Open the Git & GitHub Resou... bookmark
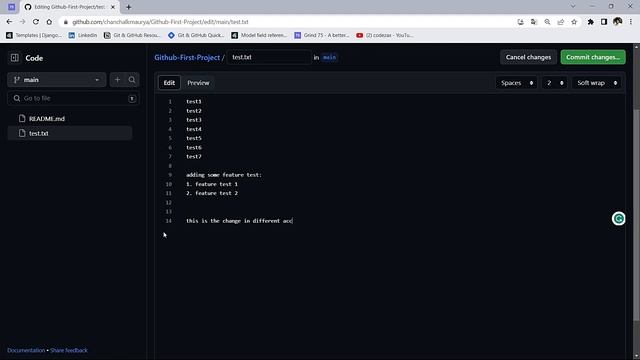The height and width of the screenshot is (360, 640). tap(132, 36)
